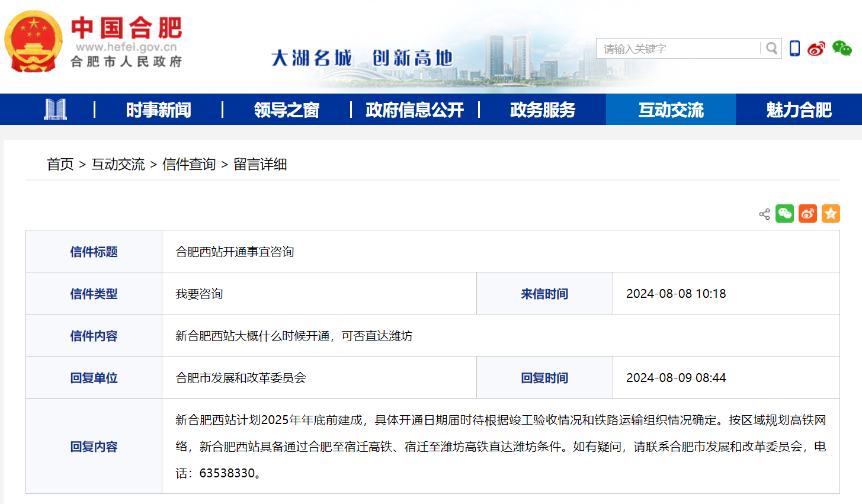Click the orange star favorite button
The height and width of the screenshot is (504, 862).
click(831, 213)
